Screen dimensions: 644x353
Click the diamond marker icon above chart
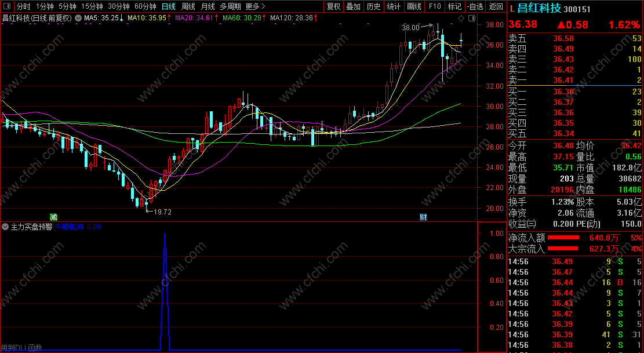[461, 18]
